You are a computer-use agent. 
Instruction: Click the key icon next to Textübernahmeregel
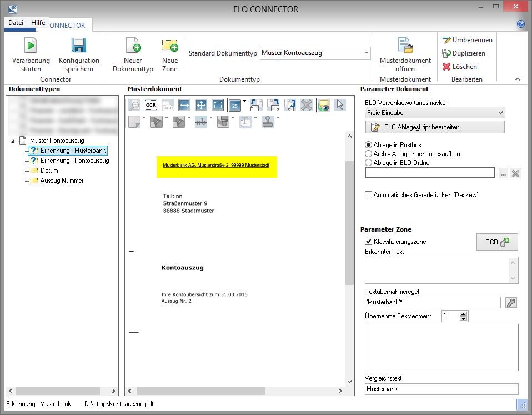[x=511, y=302]
